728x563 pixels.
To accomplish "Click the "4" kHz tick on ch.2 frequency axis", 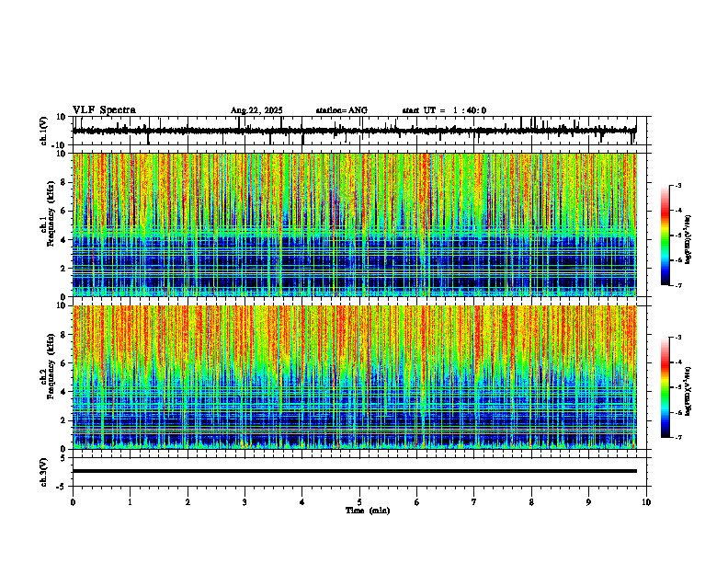I will (x=63, y=392).
